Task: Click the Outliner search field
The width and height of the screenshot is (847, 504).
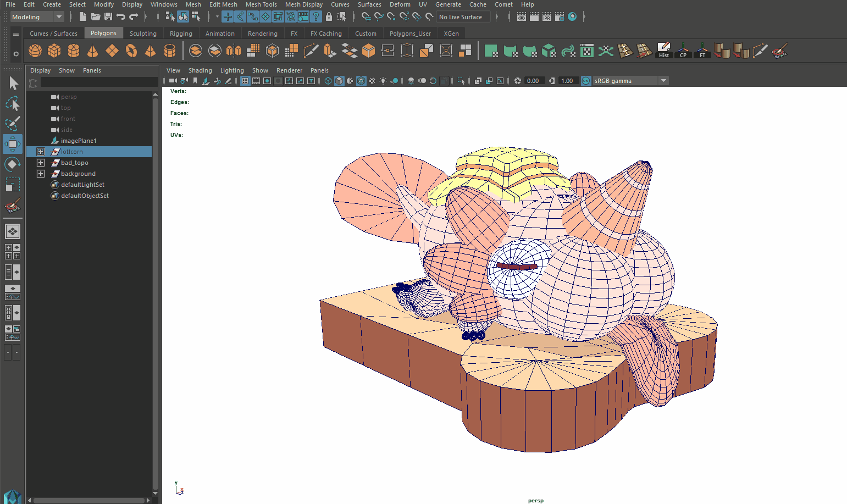Action: 99,82
